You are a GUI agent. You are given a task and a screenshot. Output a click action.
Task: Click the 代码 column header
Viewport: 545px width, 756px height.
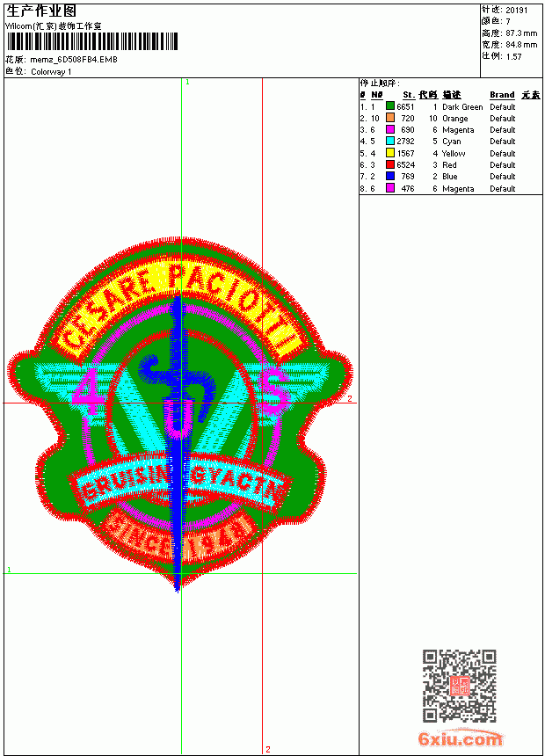(x=428, y=95)
